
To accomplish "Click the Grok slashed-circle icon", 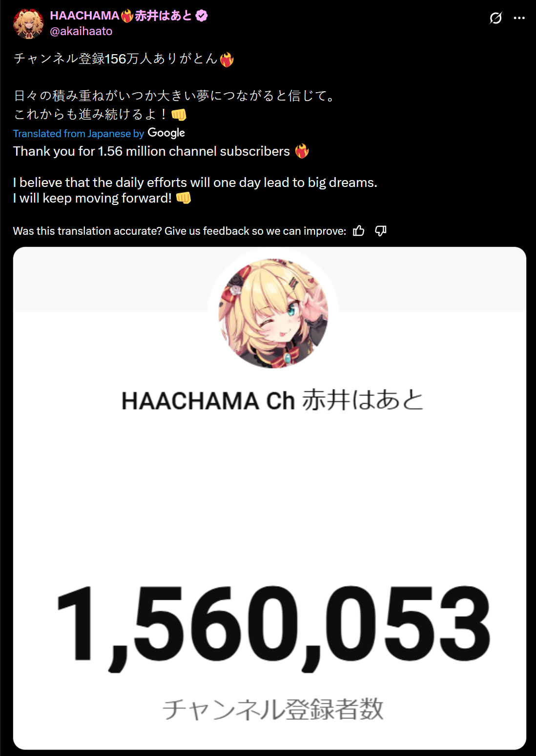I will pyautogui.click(x=495, y=18).
